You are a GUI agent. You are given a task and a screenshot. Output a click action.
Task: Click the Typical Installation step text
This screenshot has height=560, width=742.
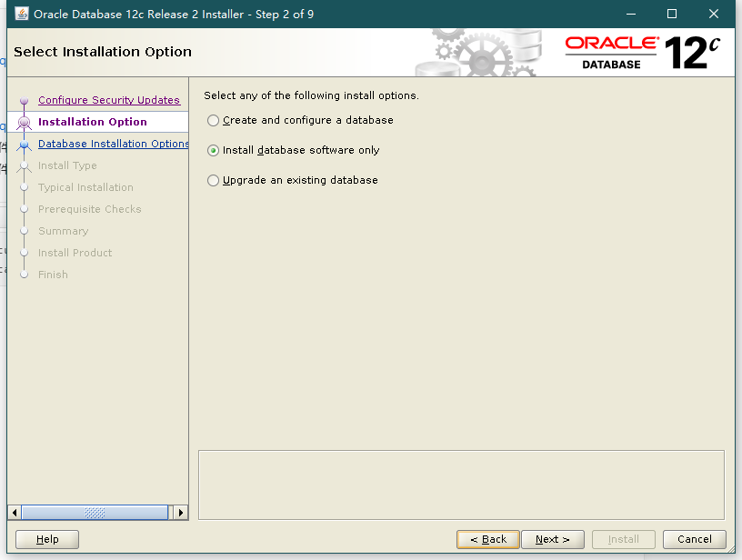(x=85, y=187)
